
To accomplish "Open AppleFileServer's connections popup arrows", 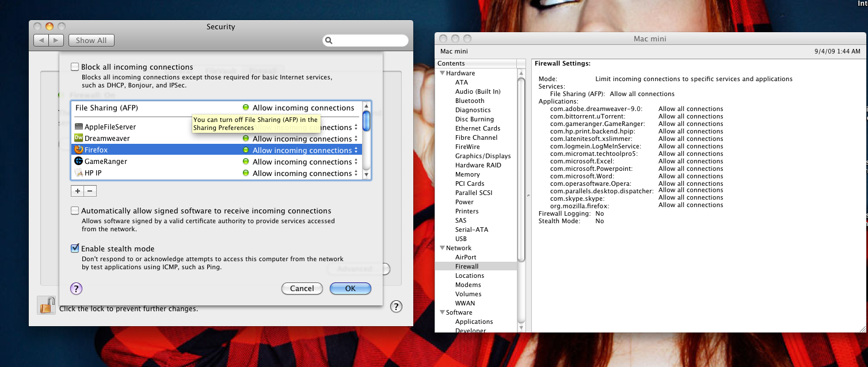I will click(x=356, y=127).
